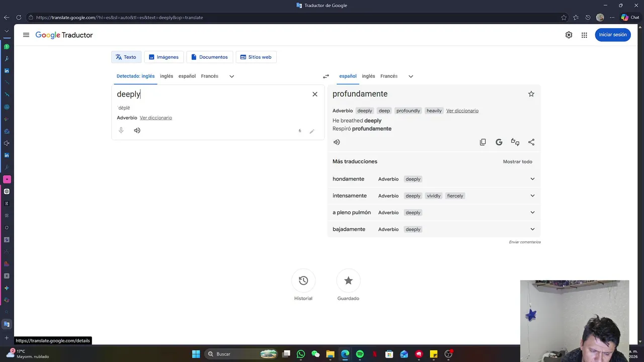Focus the source text input field
The height and width of the screenshot is (362, 644).
211,94
